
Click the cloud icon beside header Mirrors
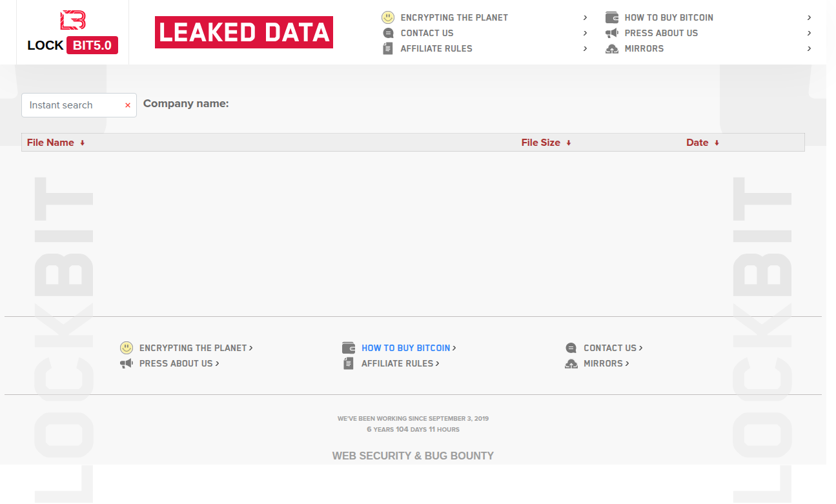click(612, 48)
